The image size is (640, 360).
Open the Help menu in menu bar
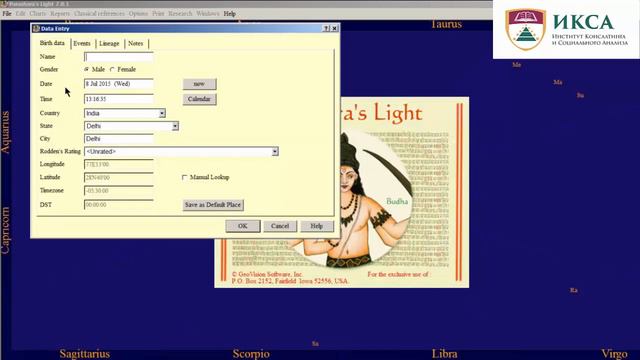pos(229,13)
